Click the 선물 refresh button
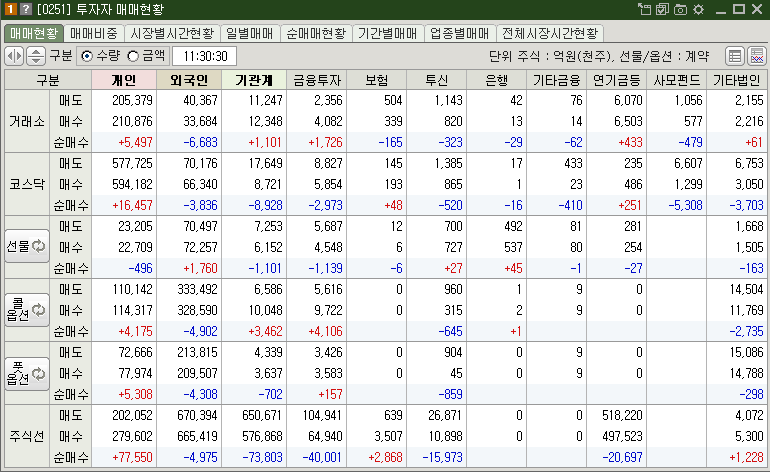Image resolution: width=770 pixels, height=472 pixels. (27, 246)
